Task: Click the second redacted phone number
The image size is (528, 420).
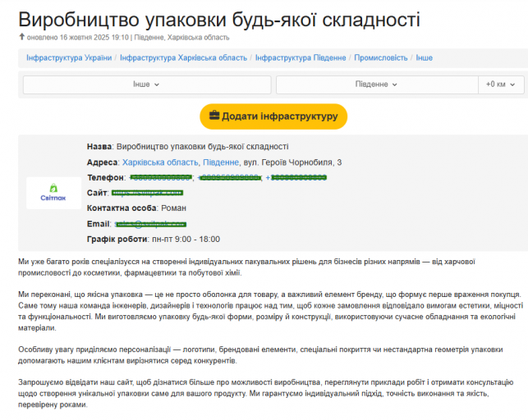Action: pyautogui.click(x=229, y=177)
